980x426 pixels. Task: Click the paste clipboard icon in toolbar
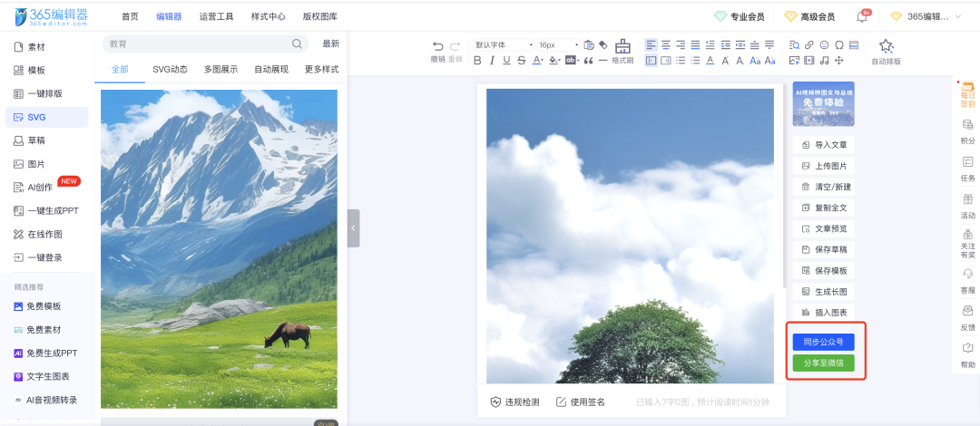(x=589, y=45)
